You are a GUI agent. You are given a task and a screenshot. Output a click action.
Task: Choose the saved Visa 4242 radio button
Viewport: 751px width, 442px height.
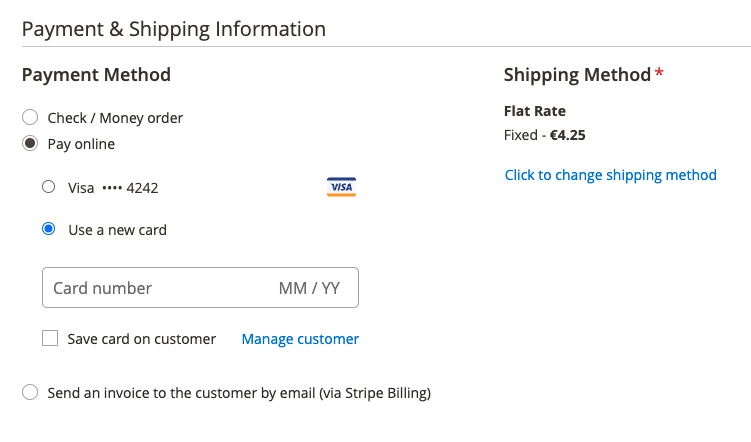[x=48, y=187]
